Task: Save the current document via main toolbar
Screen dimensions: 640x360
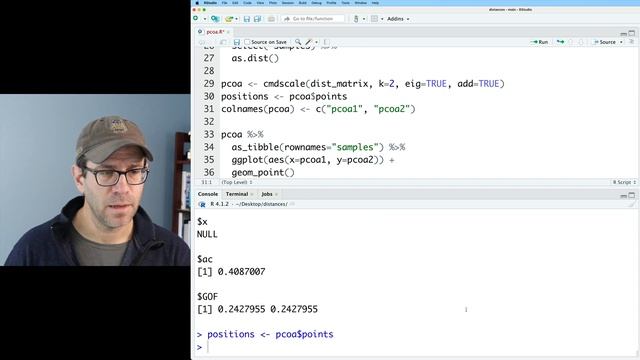Action: click(x=247, y=19)
